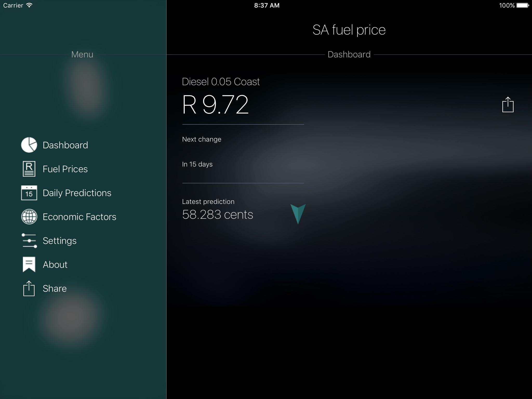Screen dimensions: 532x399
Task: Click the Economic Factors globe icon
Action: 29,217
